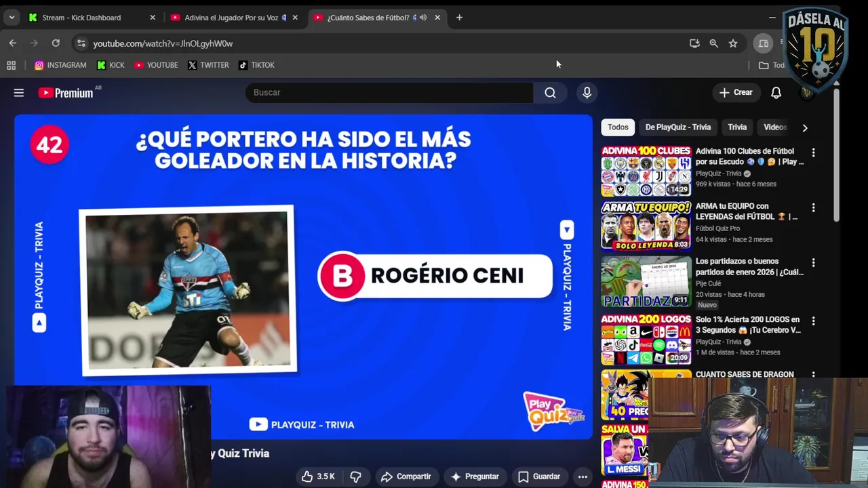Click the Crear button
Viewport: 868px width, 488px height.
coord(736,93)
